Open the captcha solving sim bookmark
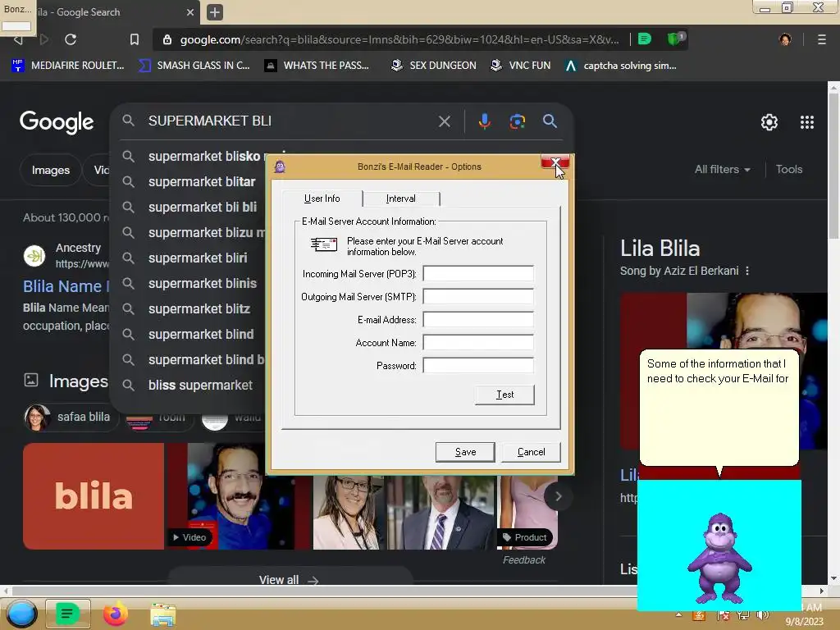840x630 pixels. 621,66
